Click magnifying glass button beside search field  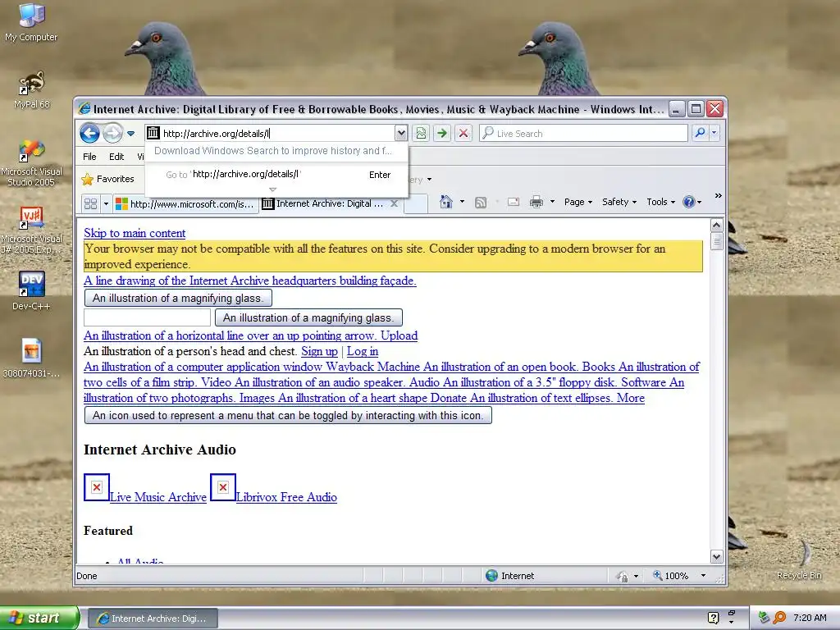tap(308, 317)
